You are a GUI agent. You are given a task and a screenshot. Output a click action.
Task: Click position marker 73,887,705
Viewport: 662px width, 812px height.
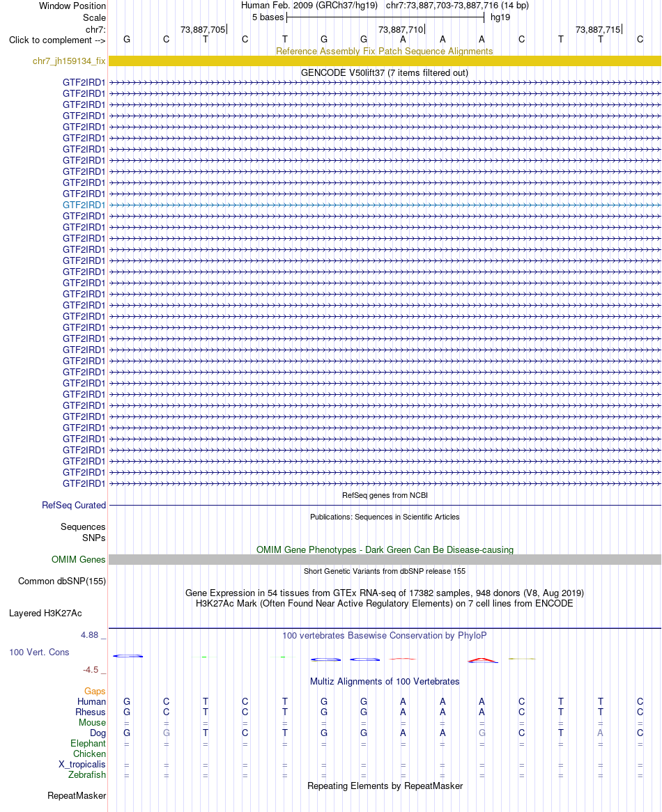[x=203, y=29]
